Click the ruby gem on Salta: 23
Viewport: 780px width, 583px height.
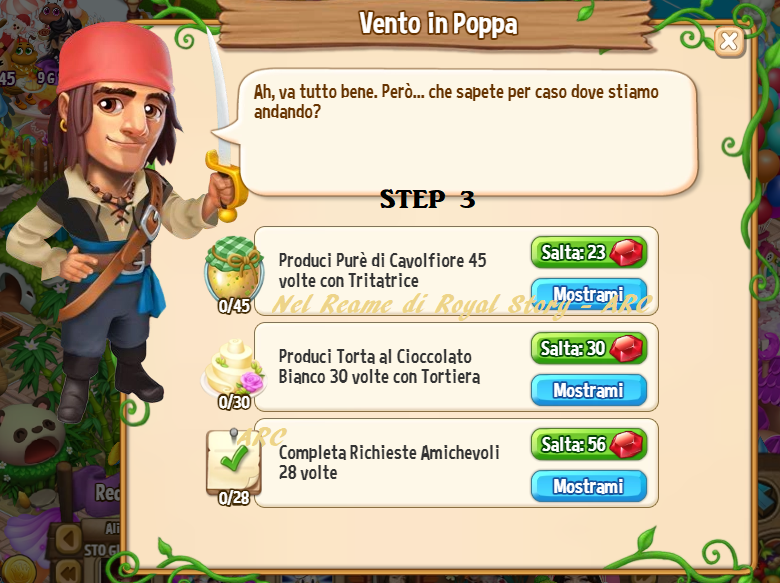[x=626, y=252]
